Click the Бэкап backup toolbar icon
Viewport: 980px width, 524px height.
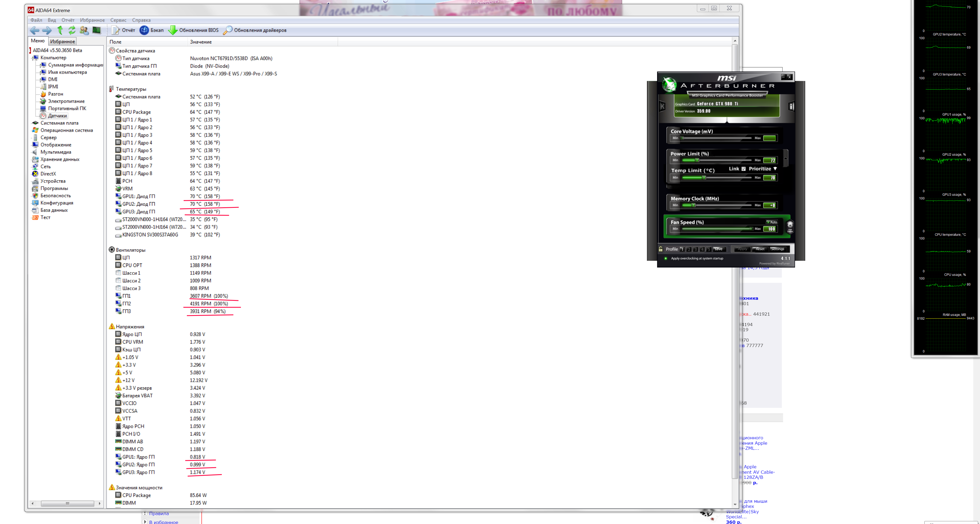(144, 30)
